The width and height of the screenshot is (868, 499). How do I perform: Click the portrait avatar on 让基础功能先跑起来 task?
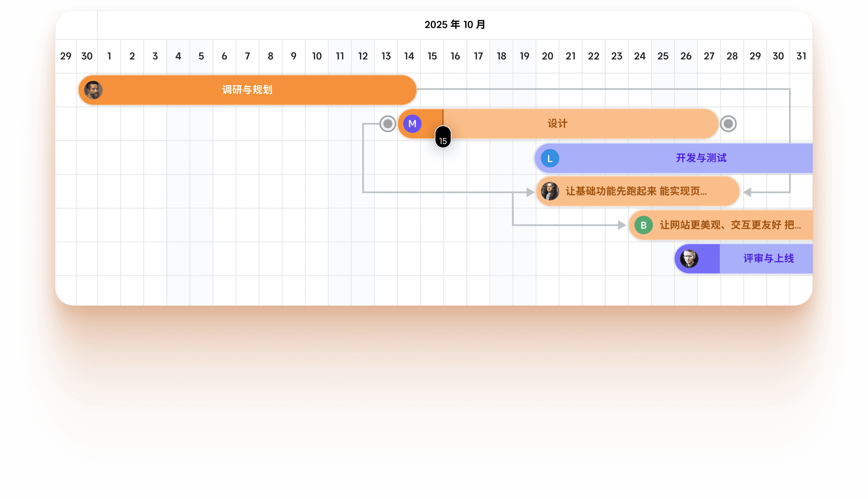pos(550,192)
